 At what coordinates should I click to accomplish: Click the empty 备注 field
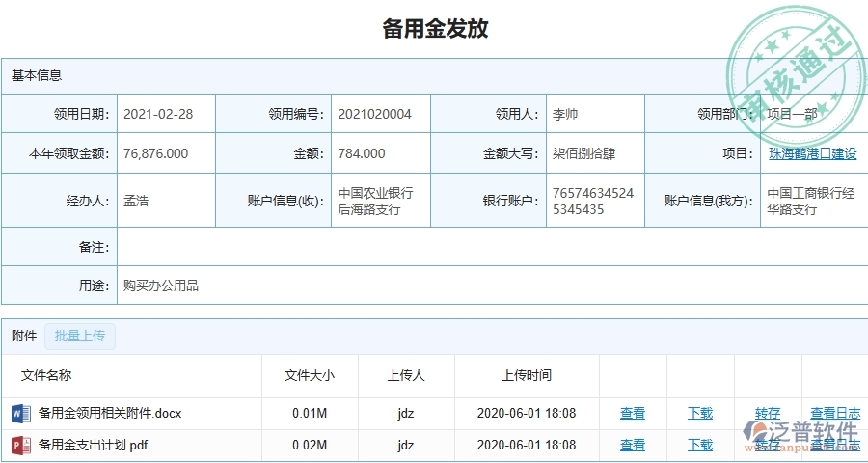point(482,247)
